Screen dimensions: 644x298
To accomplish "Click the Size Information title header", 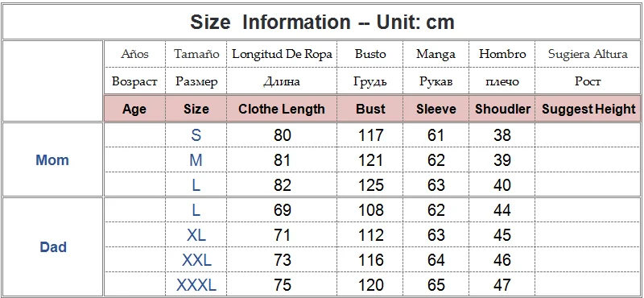I will tap(322, 22).
